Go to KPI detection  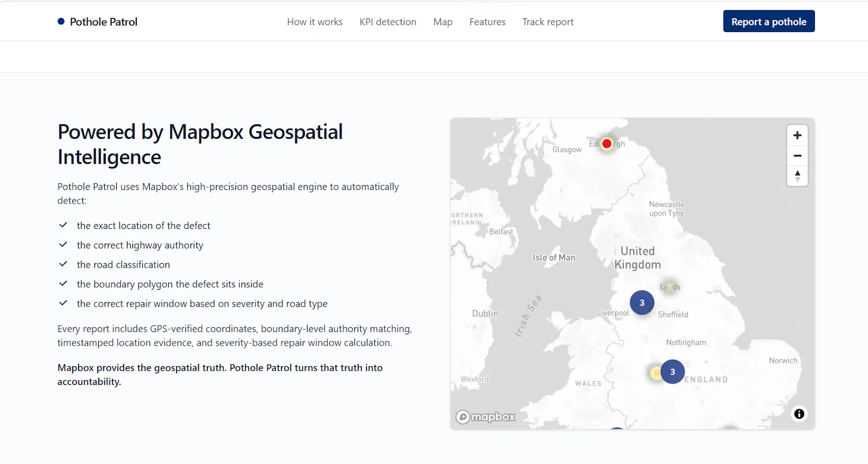[x=388, y=22]
